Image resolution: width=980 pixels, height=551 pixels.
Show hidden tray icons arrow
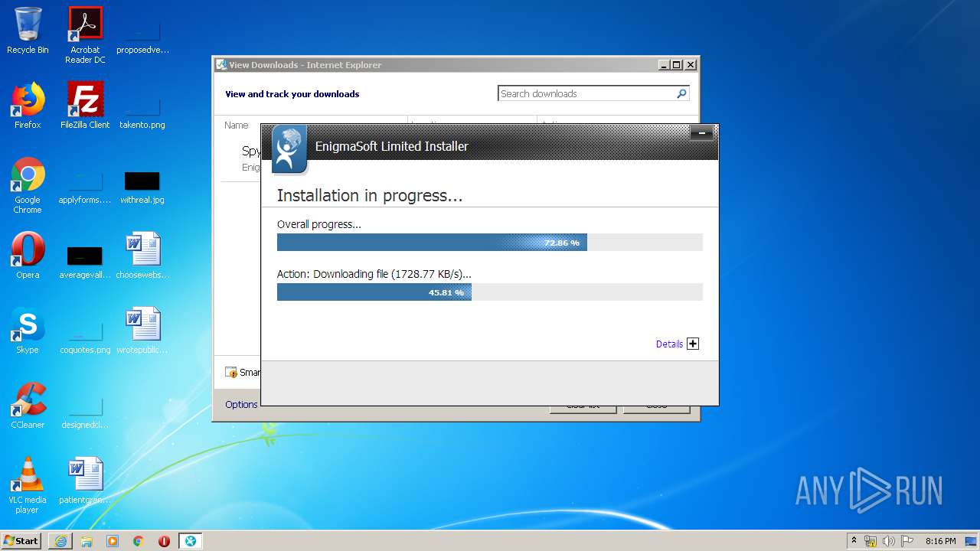tap(854, 541)
